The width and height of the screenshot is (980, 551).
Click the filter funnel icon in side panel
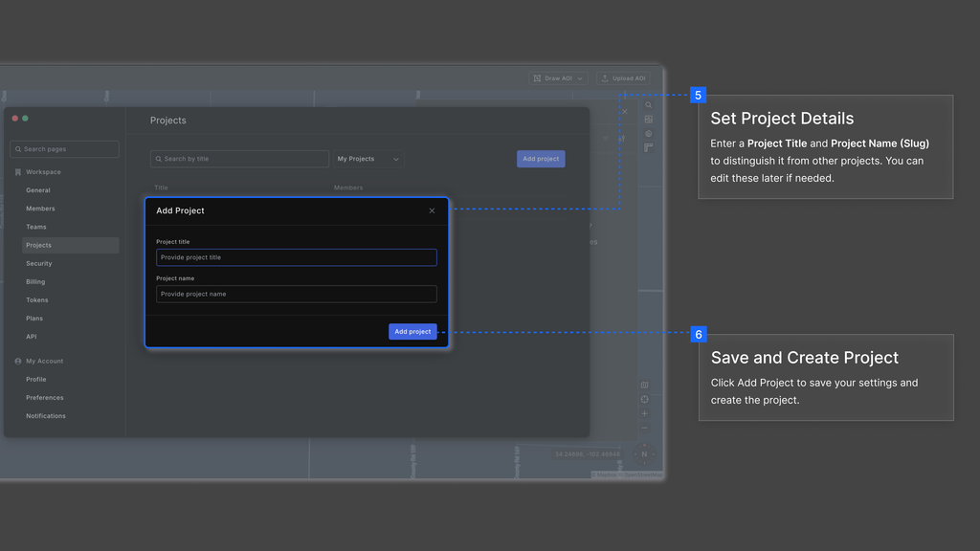click(605, 139)
